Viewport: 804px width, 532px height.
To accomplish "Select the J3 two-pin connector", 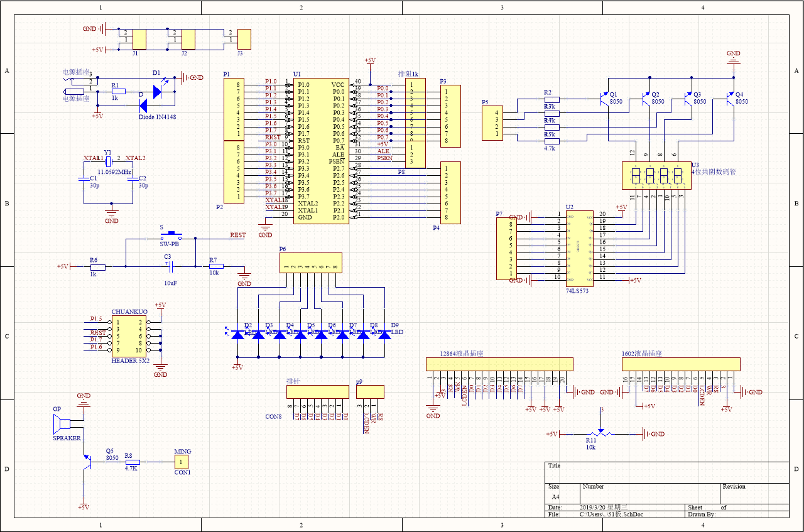I will [244, 39].
